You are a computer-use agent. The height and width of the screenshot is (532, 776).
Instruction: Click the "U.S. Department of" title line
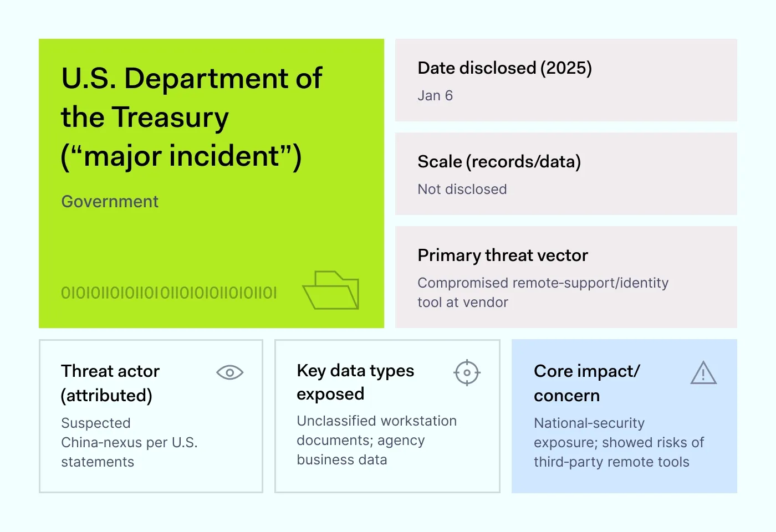pos(191,78)
